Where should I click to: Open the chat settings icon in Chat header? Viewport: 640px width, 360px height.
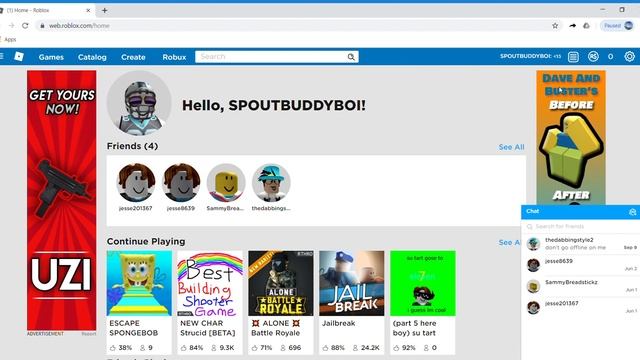(x=632, y=212)
